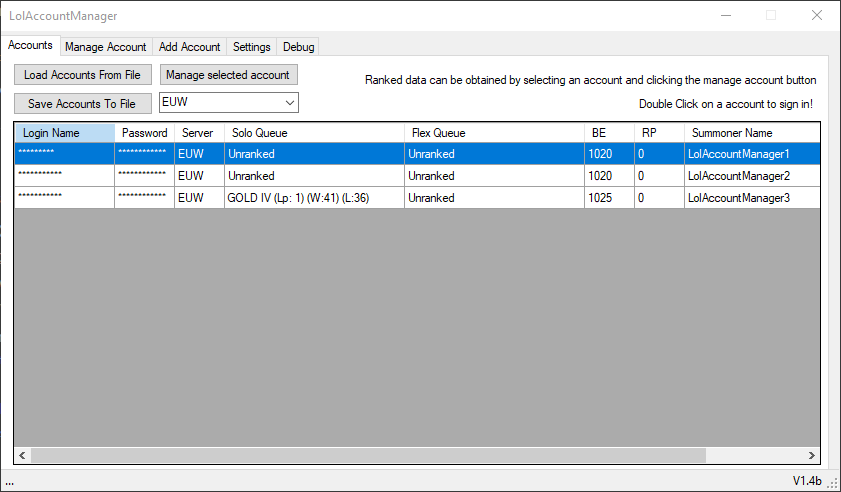Click Solo Queue Unranked cell for LolAccountManager2
Image resolution: width=841 pixels, height=492 pixels.
[x=314, y=176]
